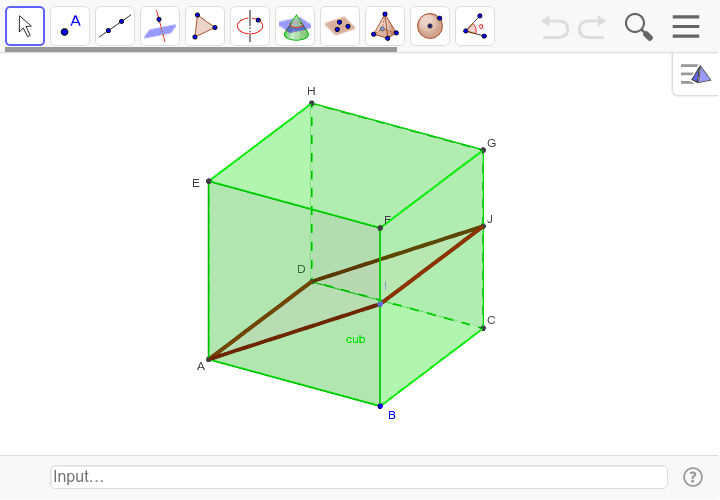Open the search magnifier
The image size is (720, 500).
[x=639, y=27]
